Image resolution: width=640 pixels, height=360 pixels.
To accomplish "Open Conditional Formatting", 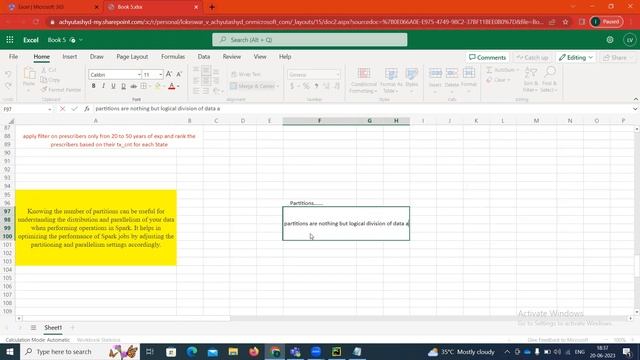I will click(x=363, y=80).
